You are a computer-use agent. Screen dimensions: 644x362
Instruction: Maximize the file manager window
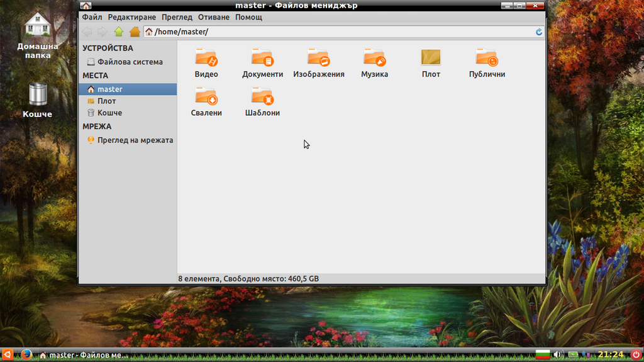click(x=519, y=5)
